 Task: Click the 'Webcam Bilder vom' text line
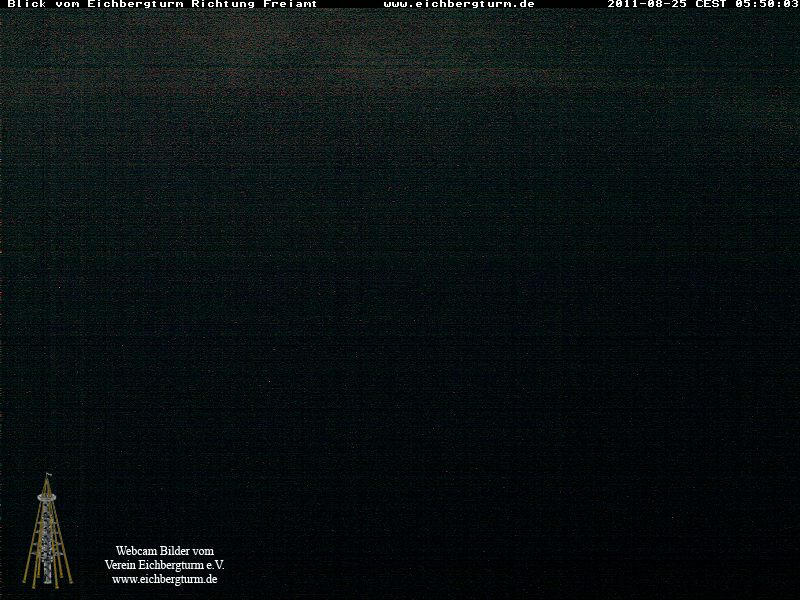point(165,551)
